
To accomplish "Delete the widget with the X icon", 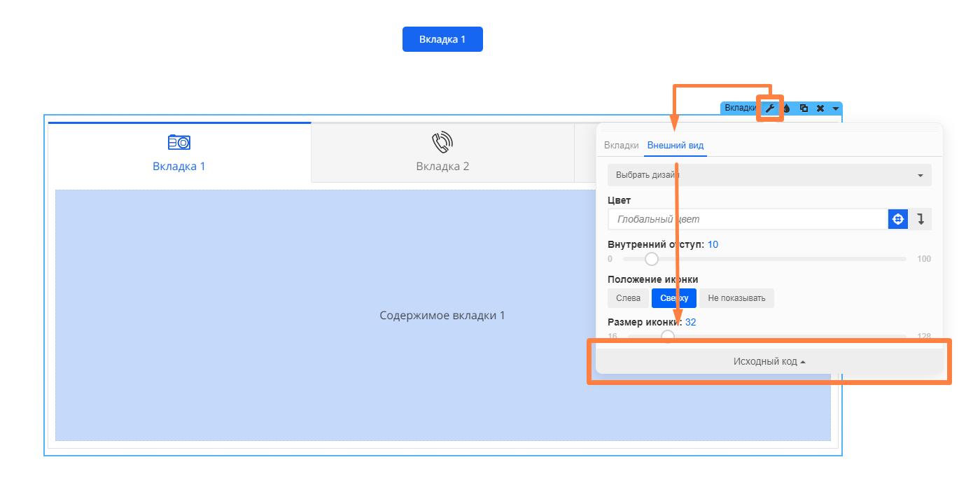I will (x=820, y=108).
